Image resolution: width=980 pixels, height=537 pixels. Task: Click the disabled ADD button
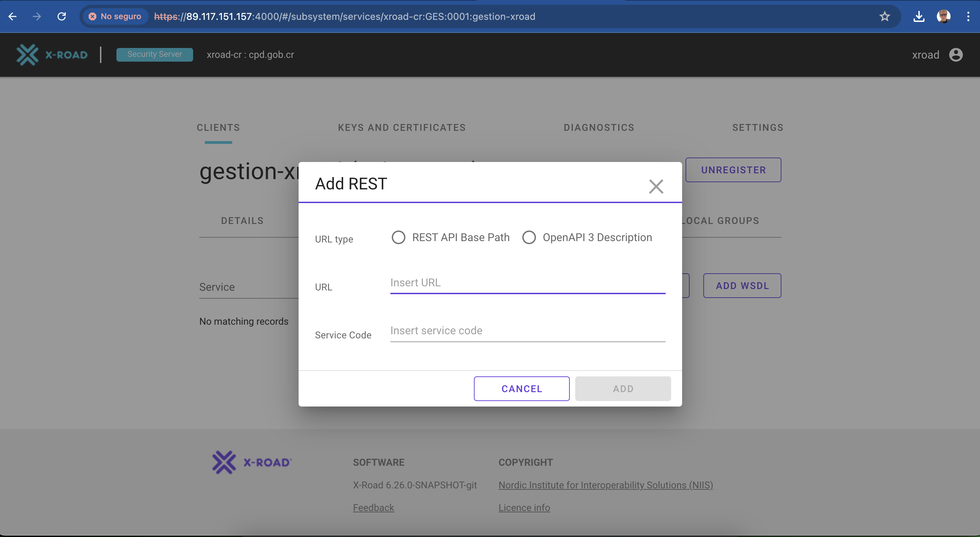tap(623, 389)
